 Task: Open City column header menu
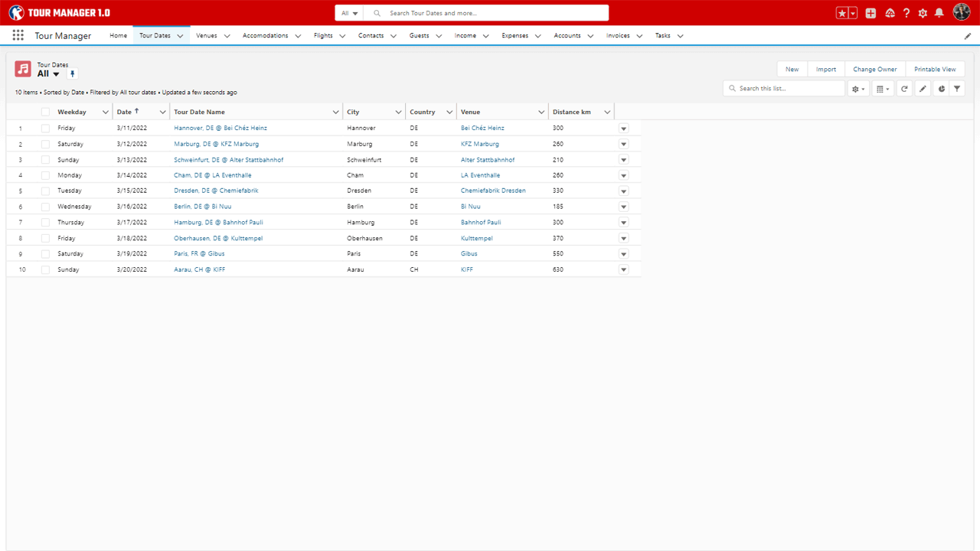click(399, 112)
